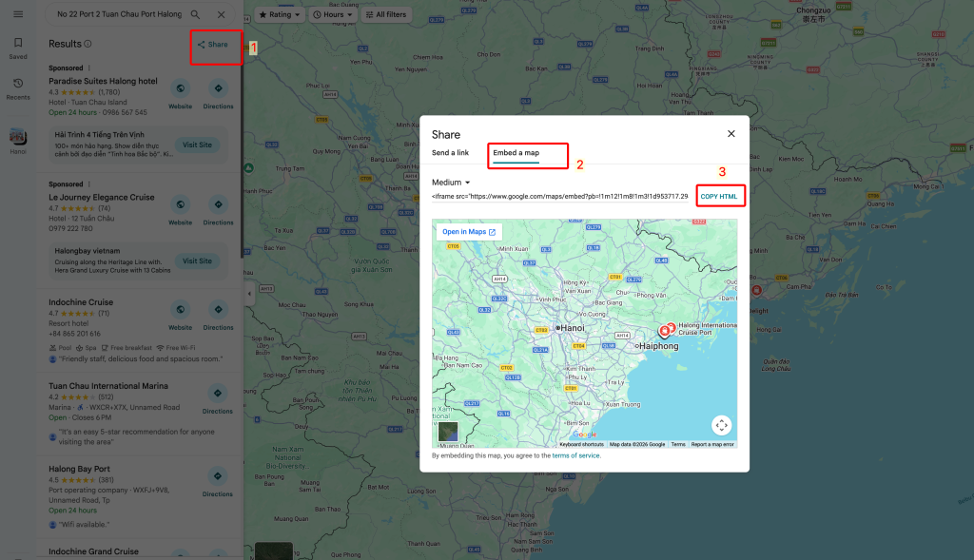974x560 pixels.
Task: Clear the search box with X icon
Action: point(222,15)
